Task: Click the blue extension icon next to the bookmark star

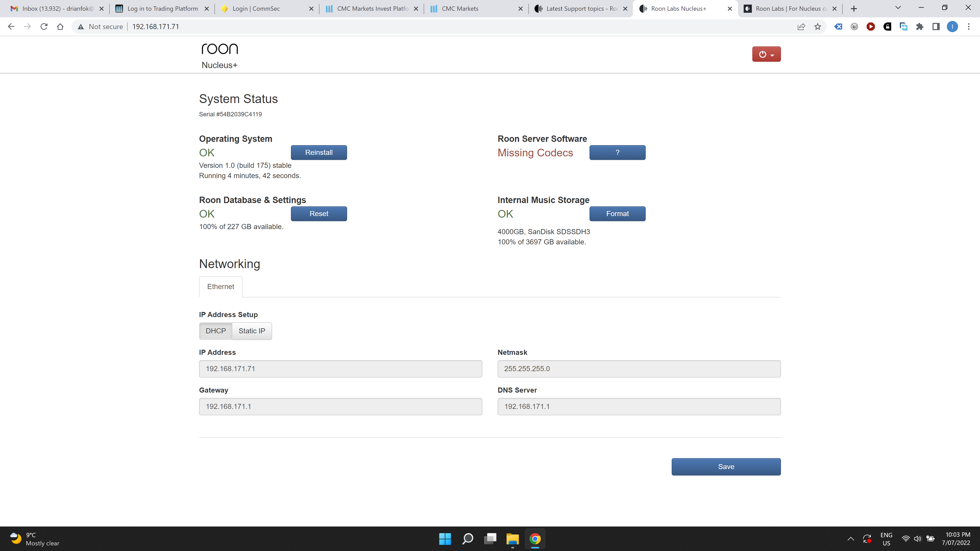Action: (x=838, y=27)
